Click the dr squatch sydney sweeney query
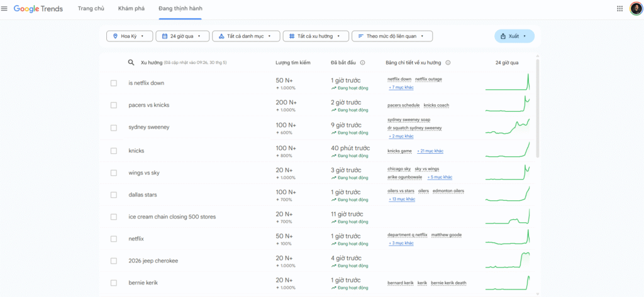This screenshot has height=297, width=644. click(414, 128)
